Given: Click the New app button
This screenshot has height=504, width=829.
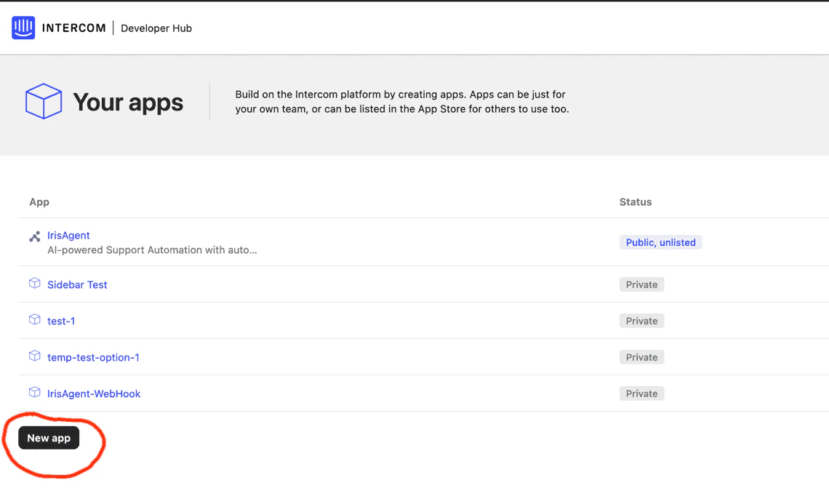Looking at the screenshot, I should 49,438.
